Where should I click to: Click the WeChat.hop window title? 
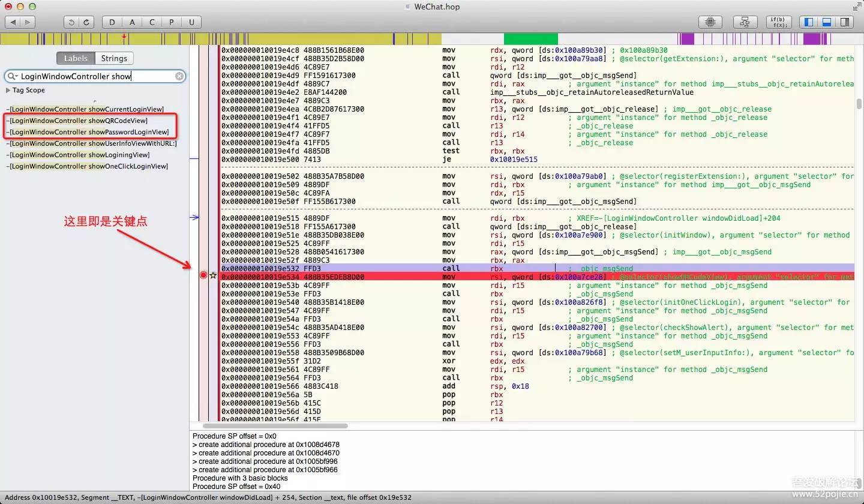point(437,7)
